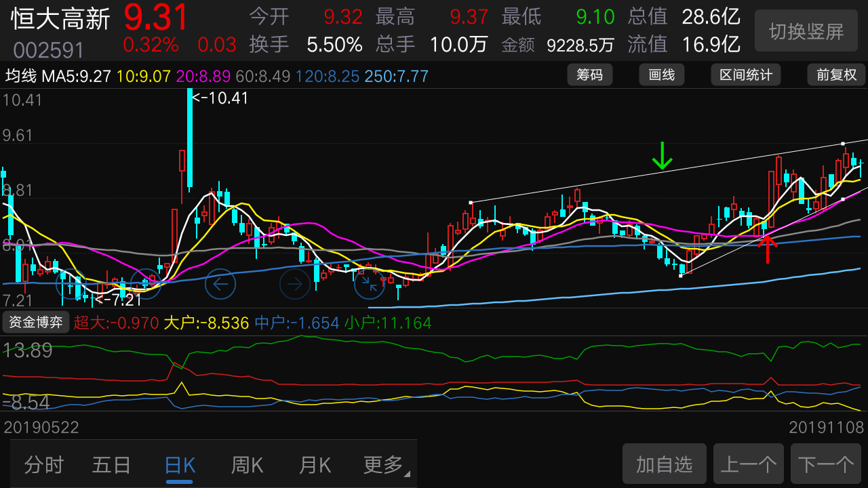Open the 月K monthly chart tab
Image resolution: width=868 pixels, height=488 pixels.
(314, 465)
